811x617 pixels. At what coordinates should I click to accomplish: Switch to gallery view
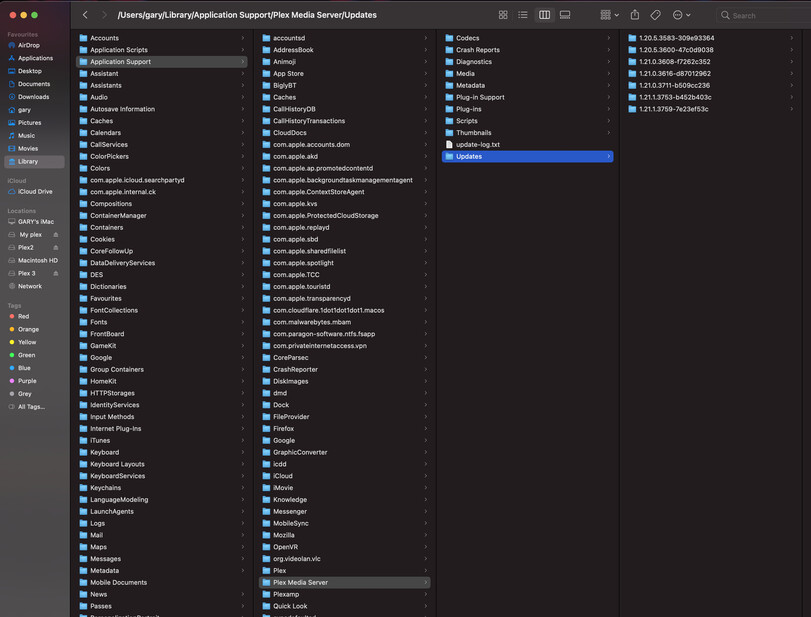point(565,15)
